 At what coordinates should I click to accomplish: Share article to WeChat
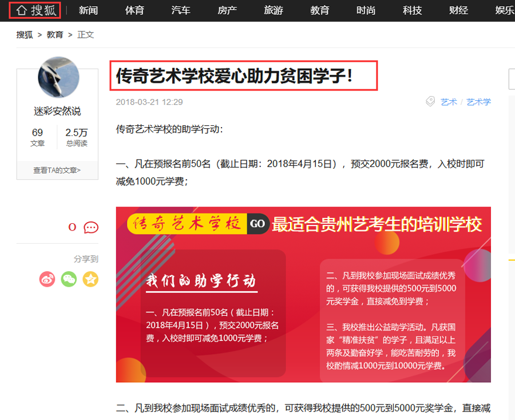click(x=69, y=279)
